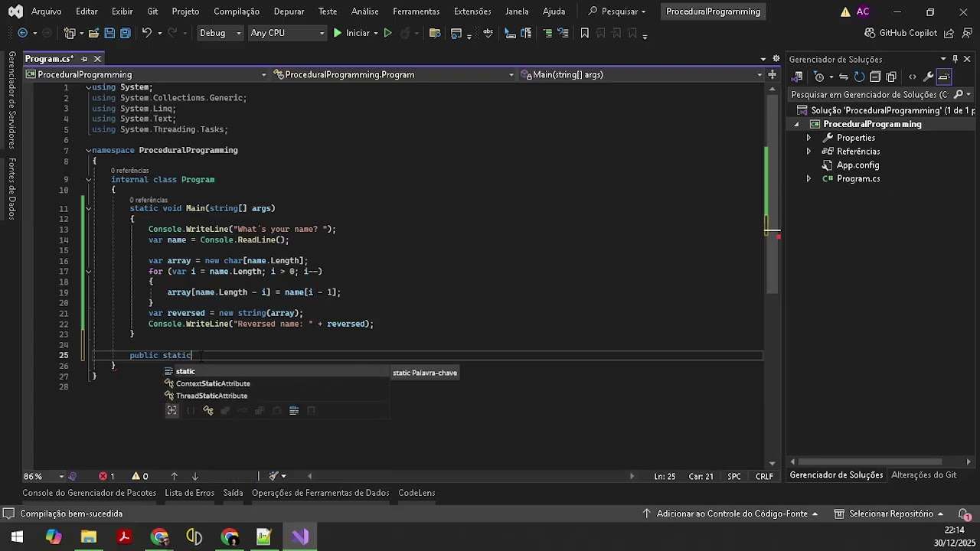Open Properties wrench icon in Solution Explorer toolbar
980x551 pixels.
tap(928, 77)
